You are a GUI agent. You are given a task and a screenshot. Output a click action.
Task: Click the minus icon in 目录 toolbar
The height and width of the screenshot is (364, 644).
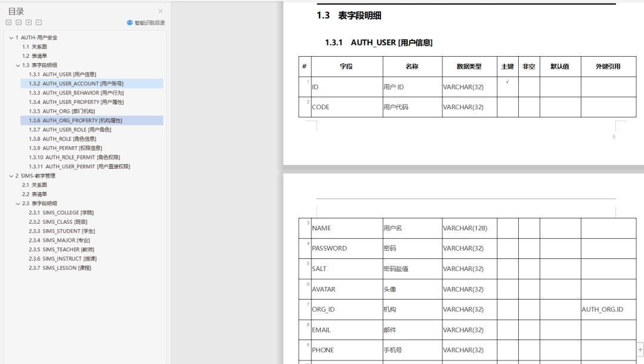[x=39, y=23]
